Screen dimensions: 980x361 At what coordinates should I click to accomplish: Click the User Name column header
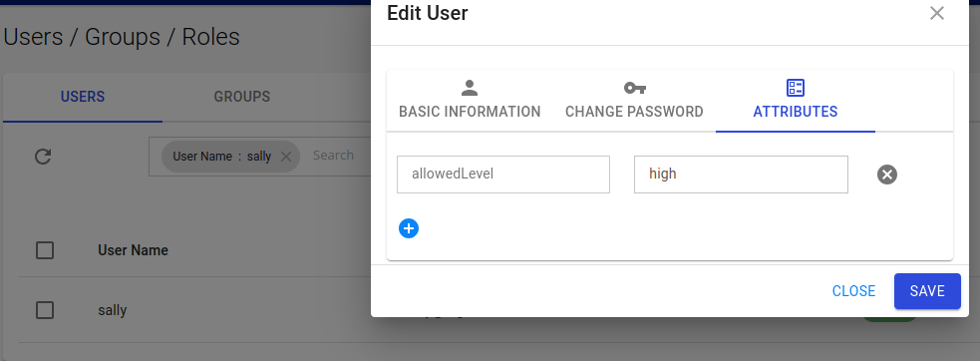[x=134, y=250]
